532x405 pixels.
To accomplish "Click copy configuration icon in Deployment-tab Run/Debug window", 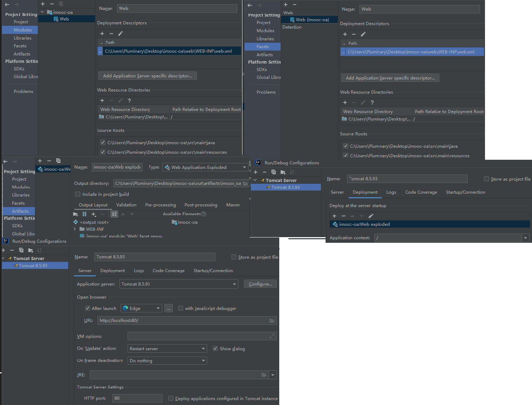I will [274, 172].
